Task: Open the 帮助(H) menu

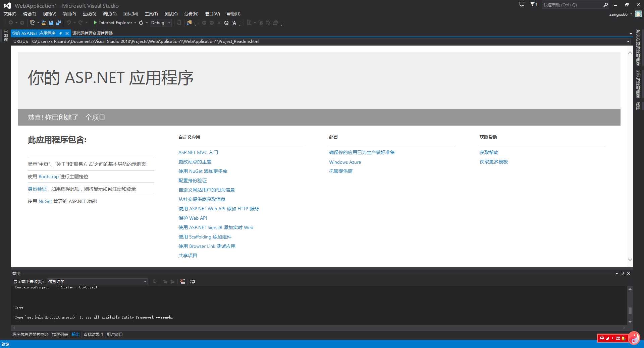Action: point(233,14)
